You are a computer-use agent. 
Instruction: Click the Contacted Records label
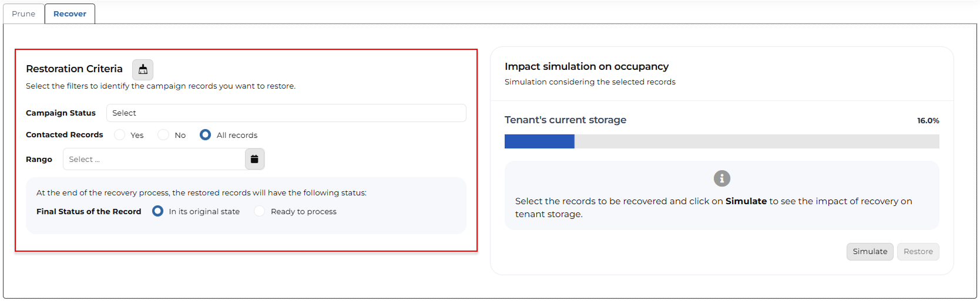(x=65, y=135)
